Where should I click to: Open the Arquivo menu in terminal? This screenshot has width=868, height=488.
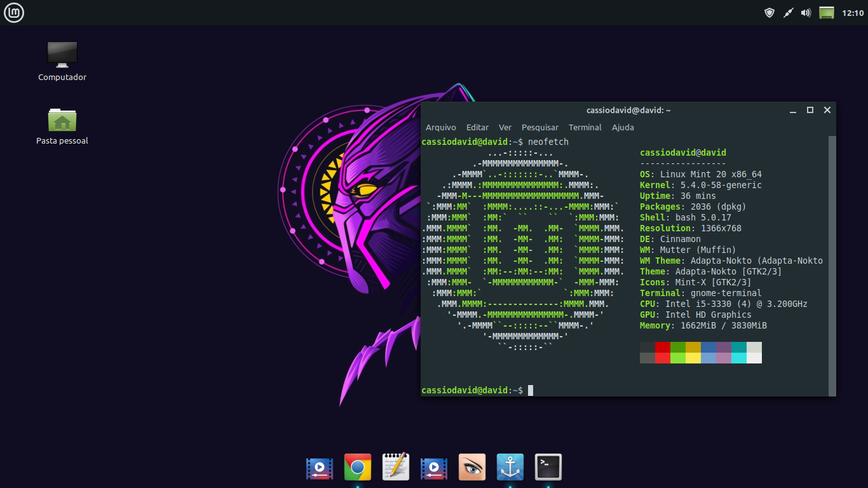440,127
